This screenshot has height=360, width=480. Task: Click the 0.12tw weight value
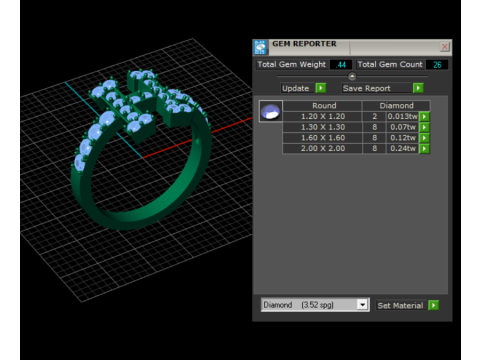402,138
